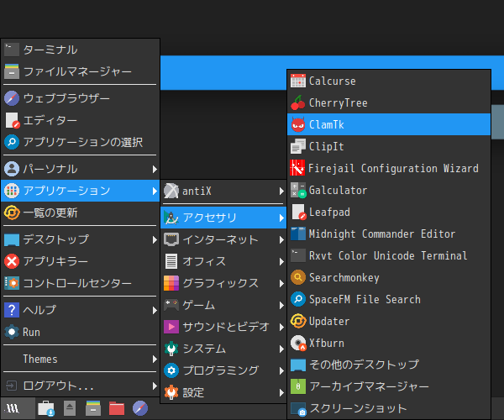This screenshot has width=504, height=420.
Task: Click the ClipIt clipboard icon
Action: 298,146
